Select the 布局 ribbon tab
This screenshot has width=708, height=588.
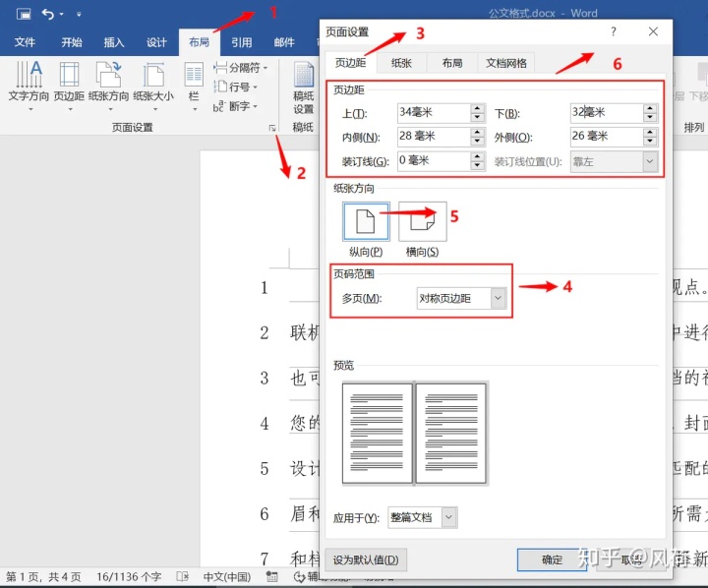click(199, 42)
